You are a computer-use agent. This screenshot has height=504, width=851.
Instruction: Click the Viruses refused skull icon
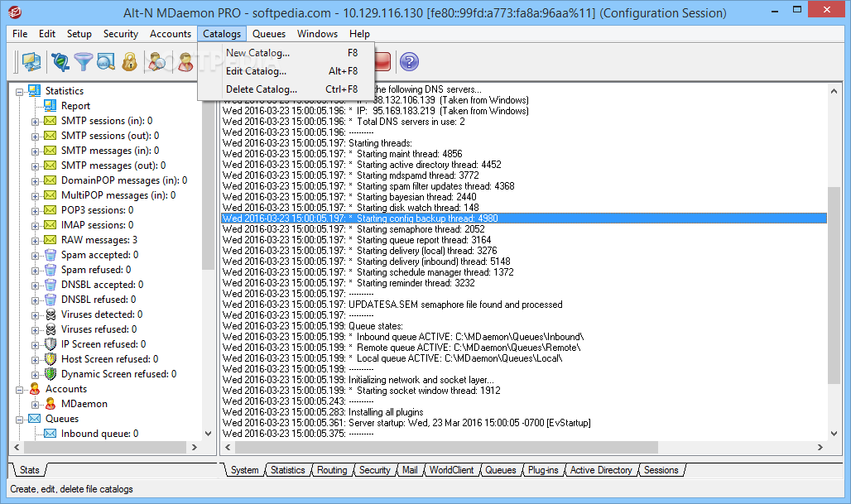click(x=50, y=329)
